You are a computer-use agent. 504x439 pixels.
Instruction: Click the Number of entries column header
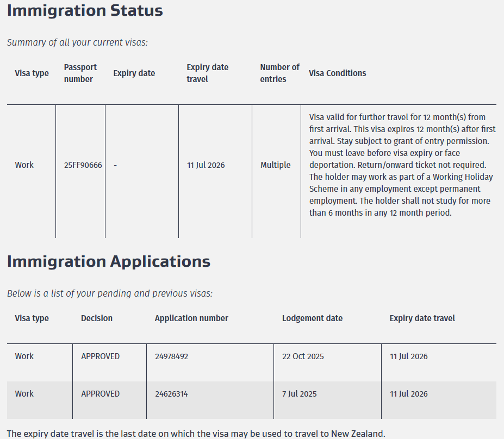point(279,73)
